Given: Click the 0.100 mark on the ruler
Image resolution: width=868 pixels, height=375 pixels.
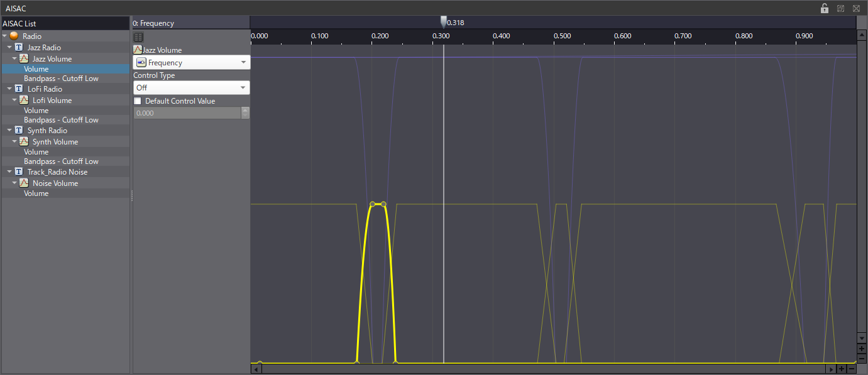Looking at the screenshot, I should 319,36.
